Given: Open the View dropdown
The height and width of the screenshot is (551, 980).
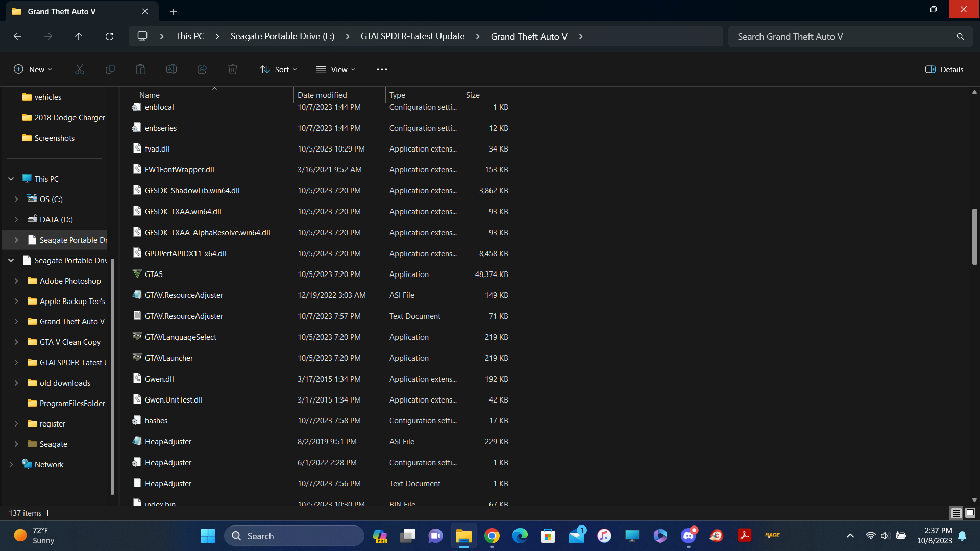Looking at the screenshot, I should point(336,69).
